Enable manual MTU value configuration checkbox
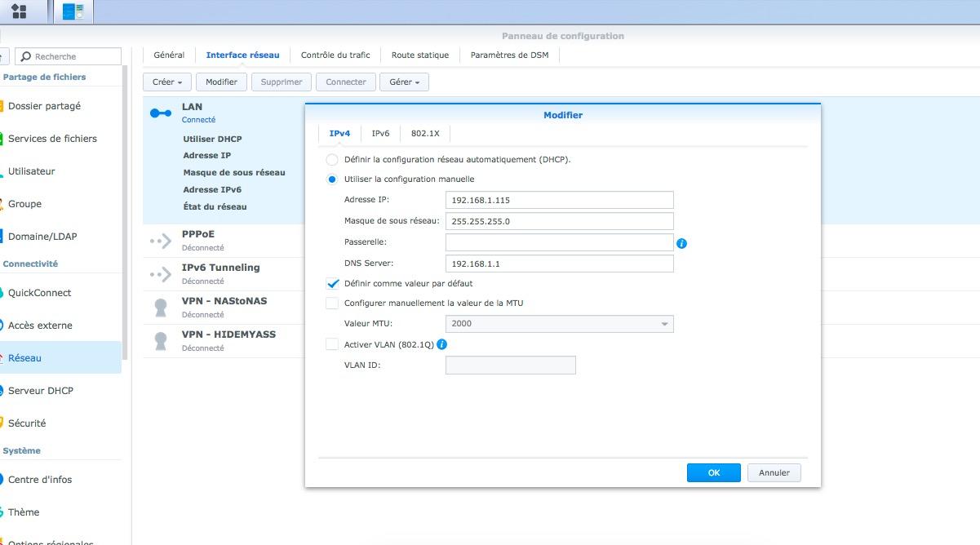980x545 pixels. click(x=332, y=304)
